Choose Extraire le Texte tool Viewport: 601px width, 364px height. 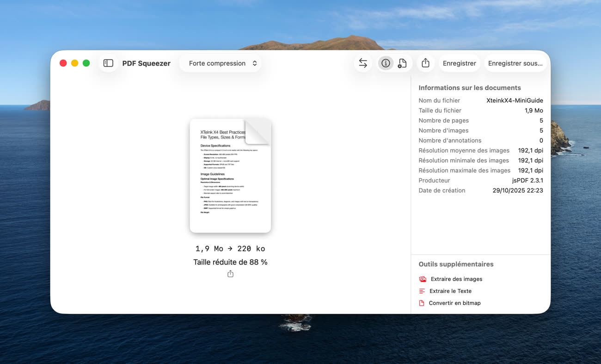pos(450,291)
